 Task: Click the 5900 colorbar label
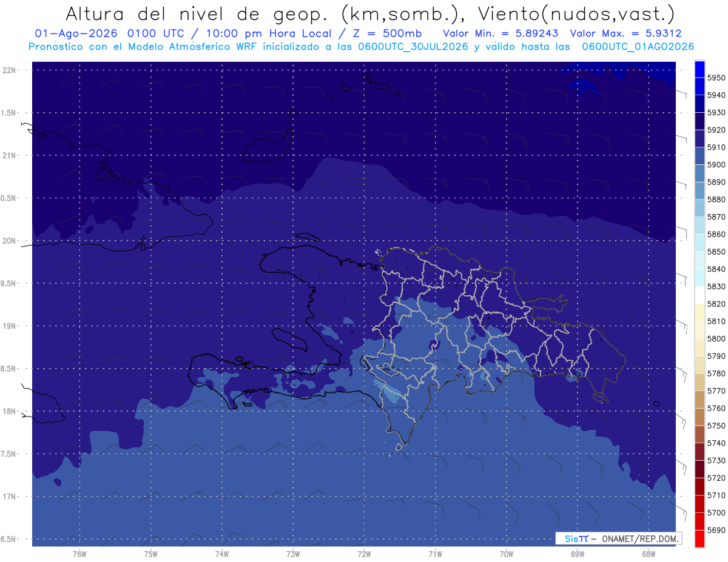coord(716,164)
